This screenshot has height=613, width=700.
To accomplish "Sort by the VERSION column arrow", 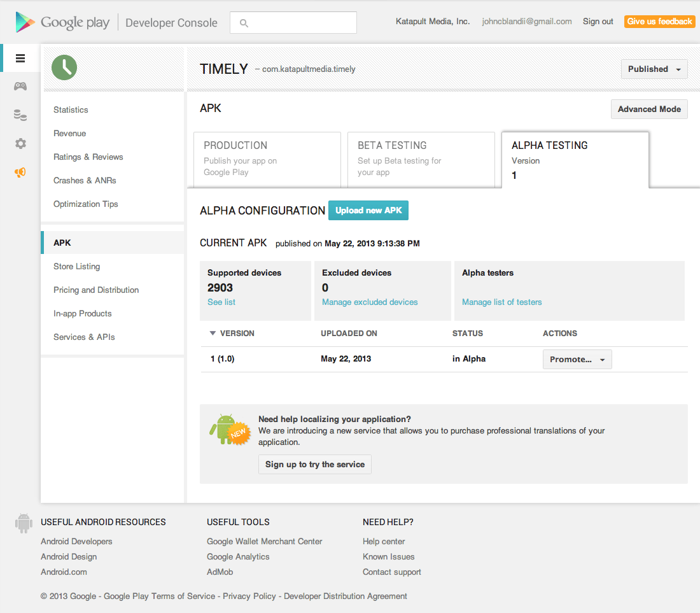I will point(213,333).
